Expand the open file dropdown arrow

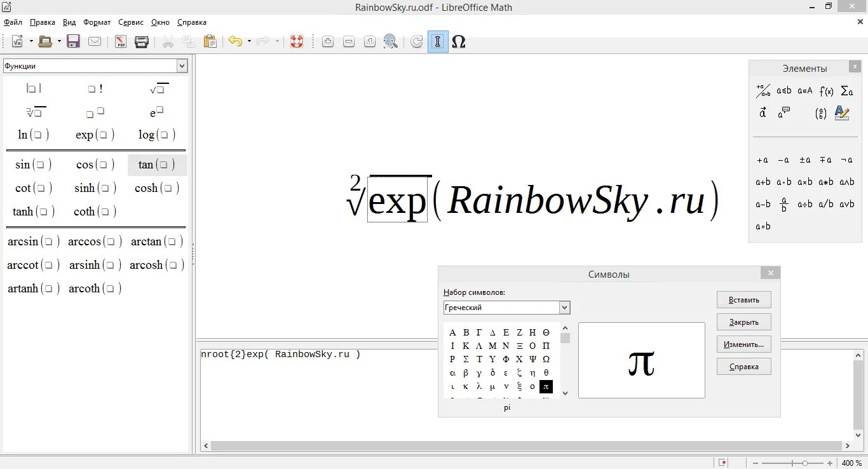pos(59,42)
